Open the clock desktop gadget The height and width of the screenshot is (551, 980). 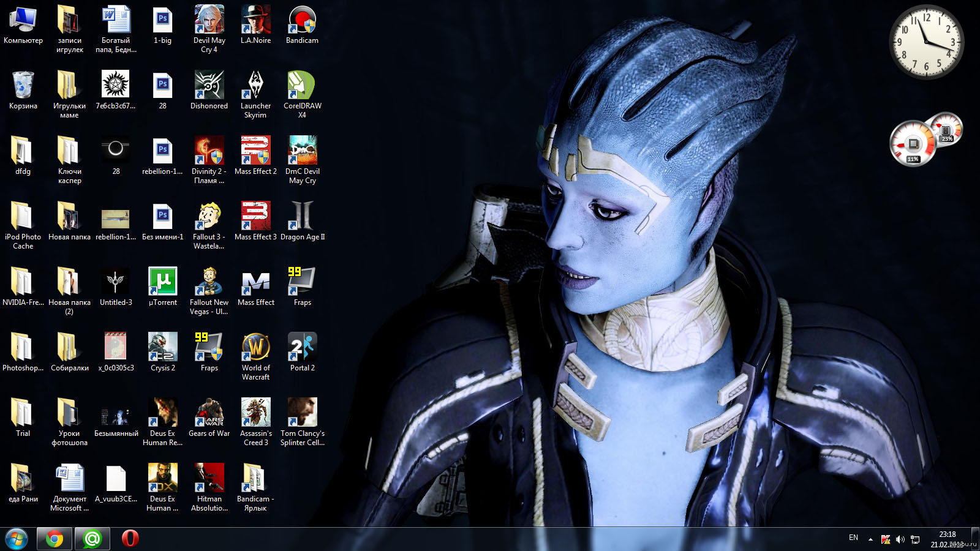(x=926, y=42)
